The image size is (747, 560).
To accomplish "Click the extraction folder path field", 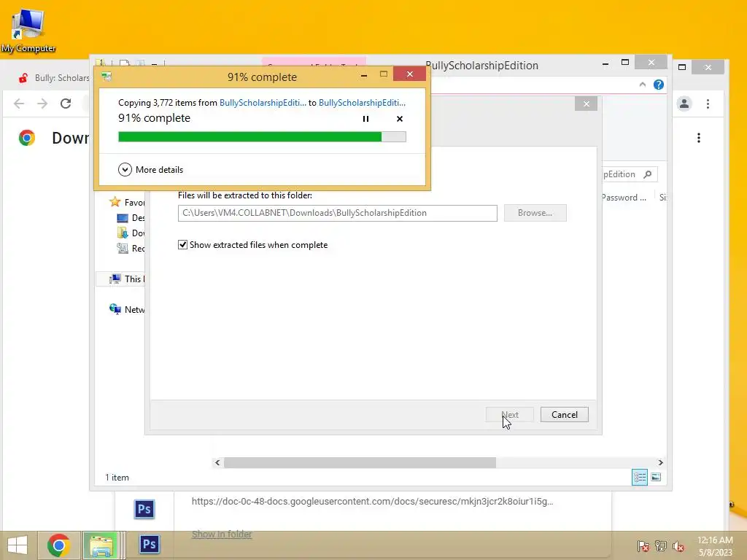I will coord(337,213).
